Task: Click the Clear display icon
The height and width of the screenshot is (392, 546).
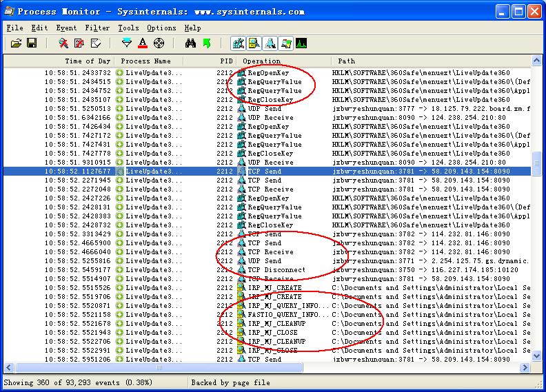Action: [x=95, y=43]
